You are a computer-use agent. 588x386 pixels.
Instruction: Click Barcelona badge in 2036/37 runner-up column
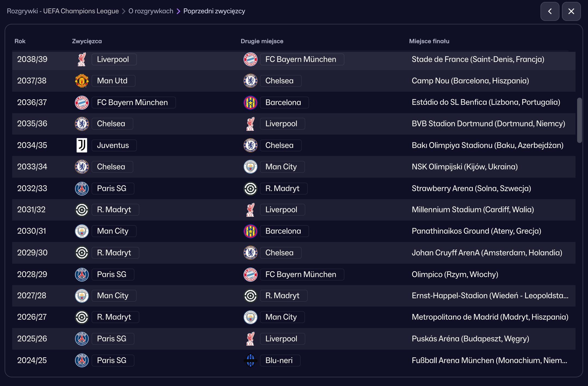click(250, 103)
